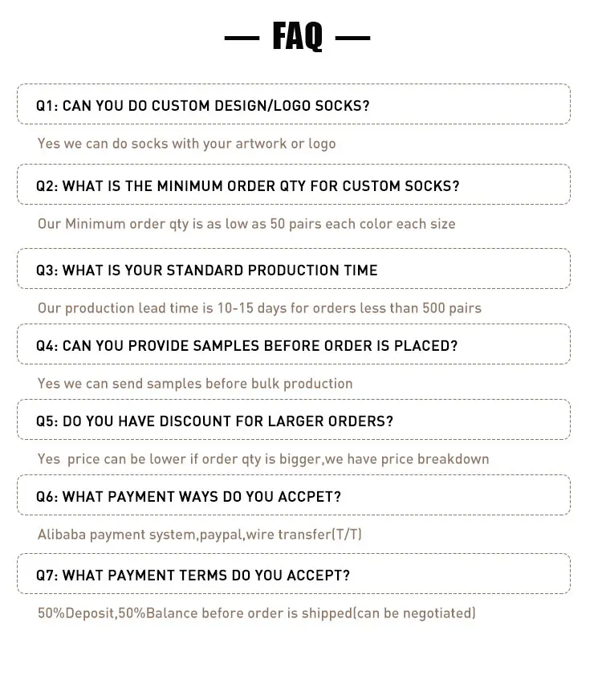Click the word "paypal" in the Q6 answer
Screen dimensions: 602x700
click(220, 535)
